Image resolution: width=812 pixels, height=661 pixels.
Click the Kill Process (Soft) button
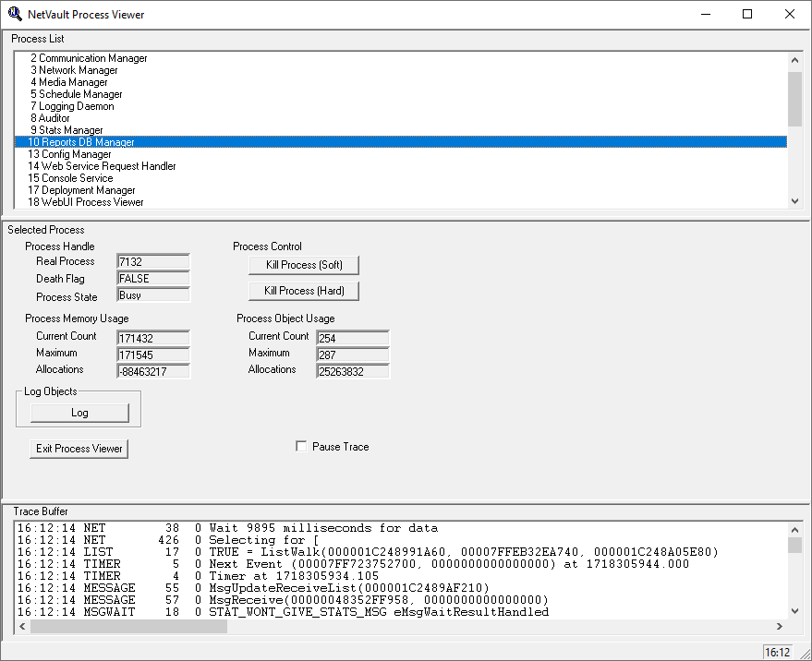pos(304,265)
